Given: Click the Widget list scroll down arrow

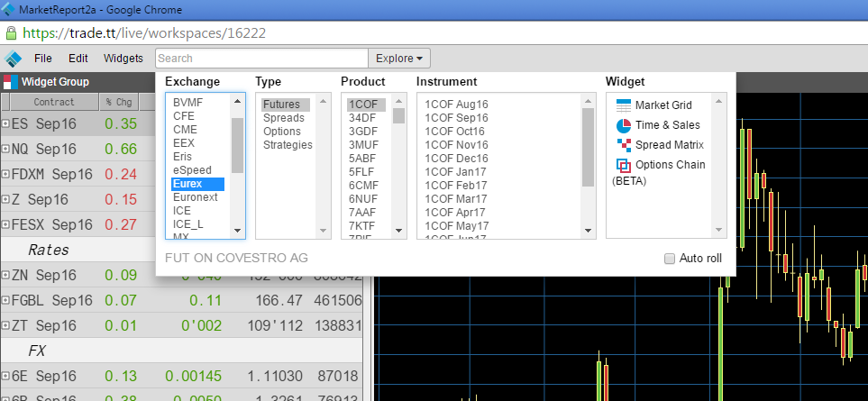Looking at the screenshot, I should (719, 230).
